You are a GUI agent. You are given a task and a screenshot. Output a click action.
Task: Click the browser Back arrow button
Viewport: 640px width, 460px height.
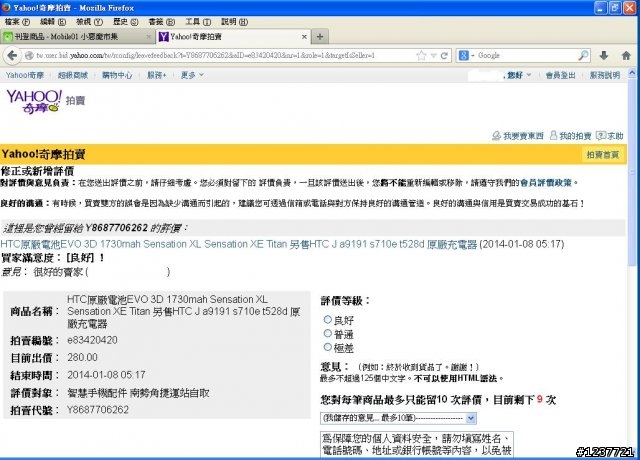(12, 55)
